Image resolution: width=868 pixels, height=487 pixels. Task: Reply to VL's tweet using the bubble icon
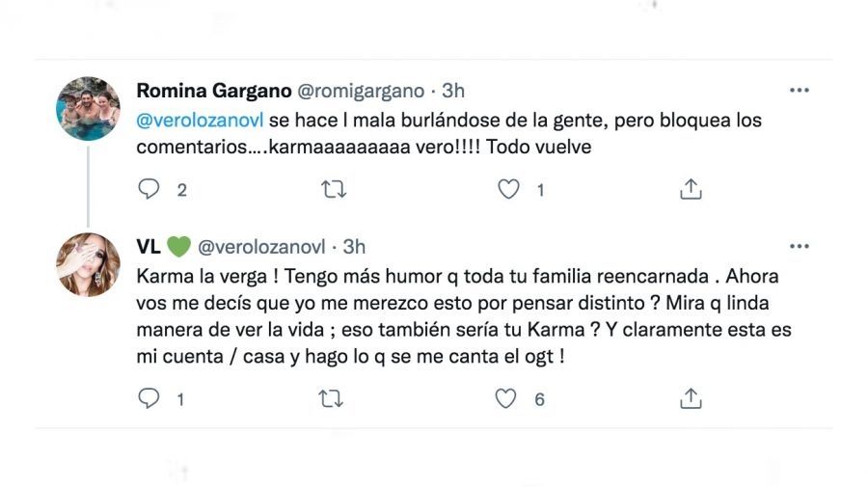149,398
